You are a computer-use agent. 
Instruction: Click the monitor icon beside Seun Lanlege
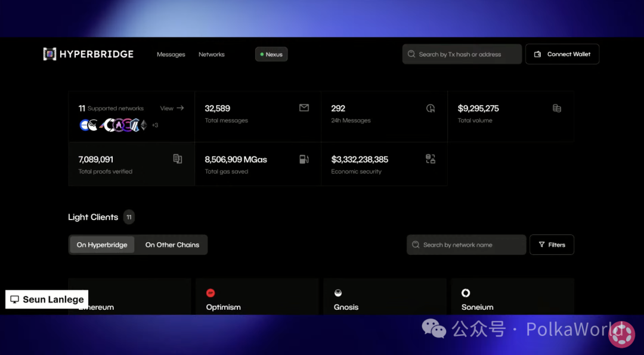15,299
